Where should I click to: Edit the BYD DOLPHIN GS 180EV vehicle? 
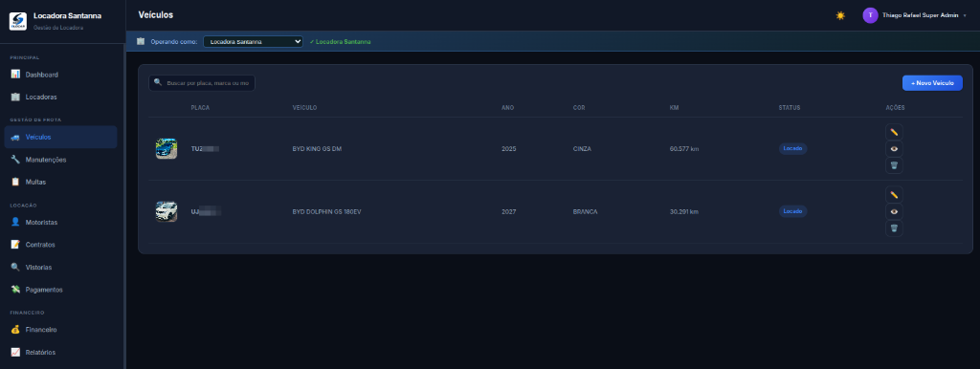pos(894,195)
